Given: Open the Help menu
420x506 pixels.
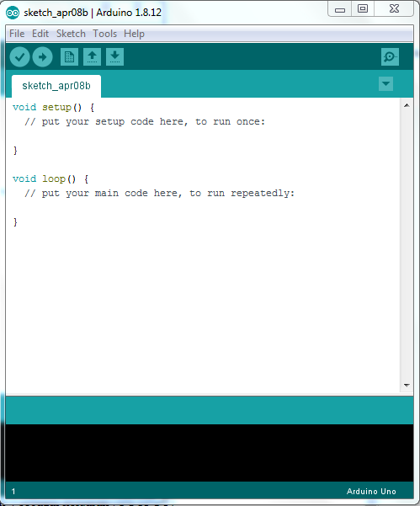Looking at the screenshot, I should click(134, 34).
